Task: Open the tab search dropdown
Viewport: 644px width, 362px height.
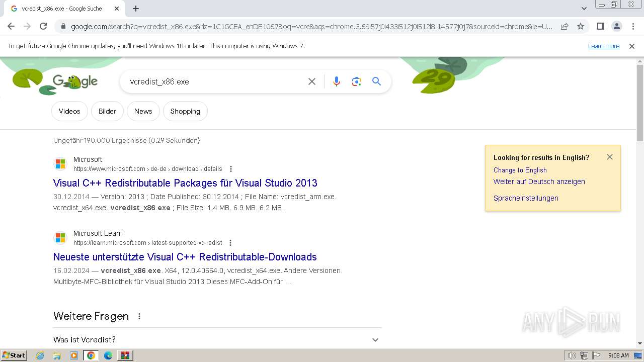Action: pyautogui.click(x=584, y=9)
